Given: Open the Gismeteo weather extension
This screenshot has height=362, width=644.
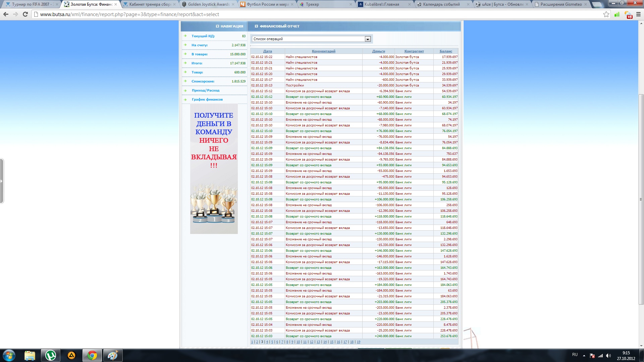Looking at the screenshot, I should (628, 15).
